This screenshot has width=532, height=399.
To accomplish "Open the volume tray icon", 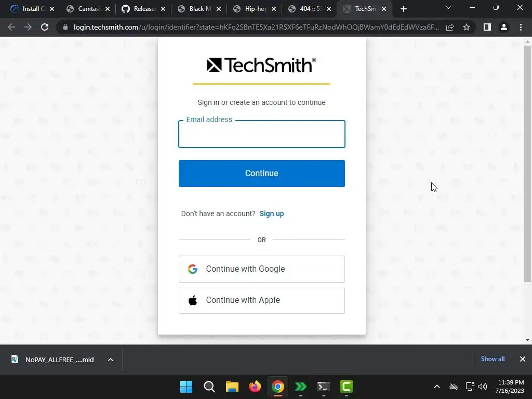I will pos(483,387).
